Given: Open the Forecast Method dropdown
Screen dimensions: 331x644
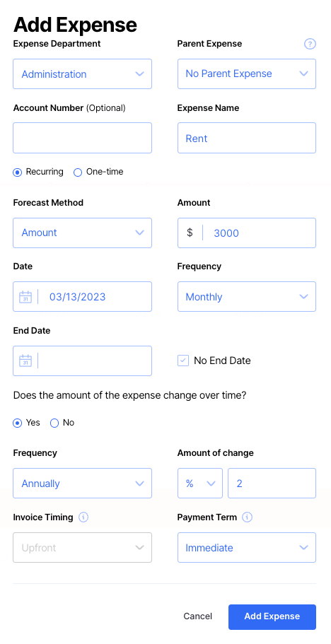Looking at the screenshot, I should pos(83,233).
